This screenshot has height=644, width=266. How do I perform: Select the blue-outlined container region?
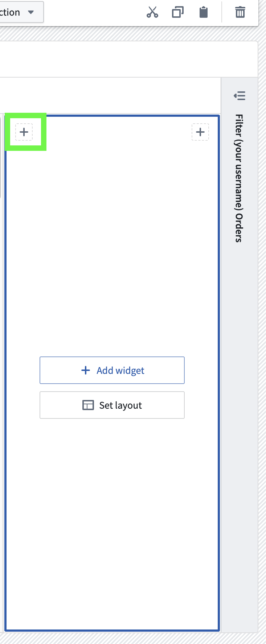[x=114, y=254]
